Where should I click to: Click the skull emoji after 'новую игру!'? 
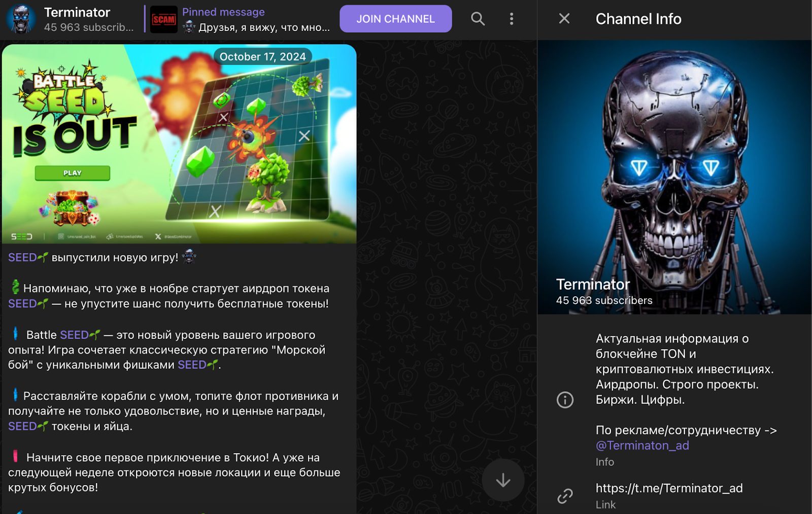(189, 257)
